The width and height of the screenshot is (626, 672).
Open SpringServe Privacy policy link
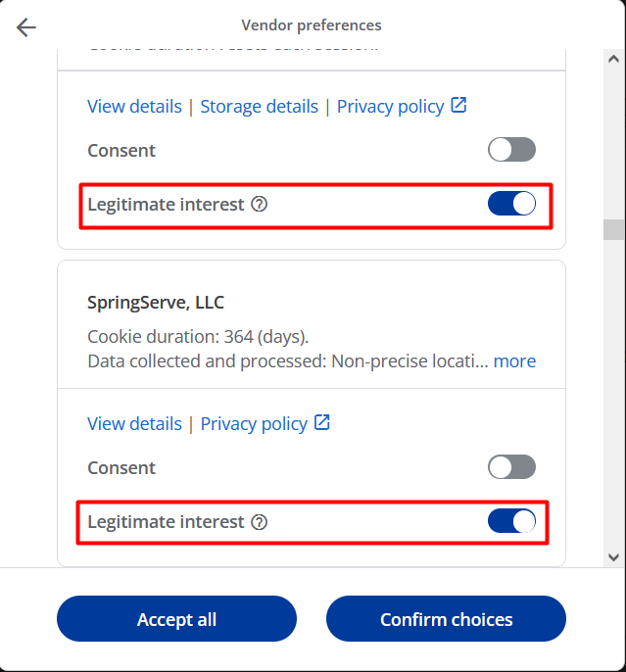click(x=254, y=423)
